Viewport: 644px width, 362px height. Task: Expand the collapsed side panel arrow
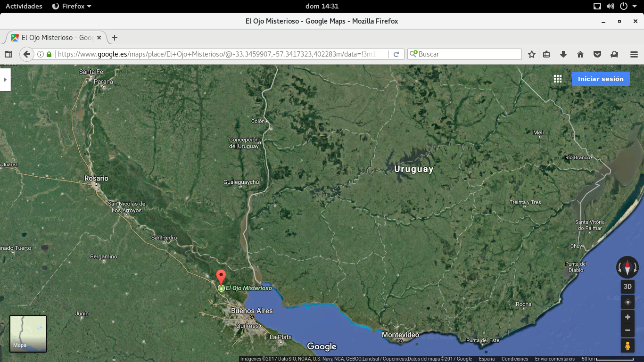click(5, 80)
